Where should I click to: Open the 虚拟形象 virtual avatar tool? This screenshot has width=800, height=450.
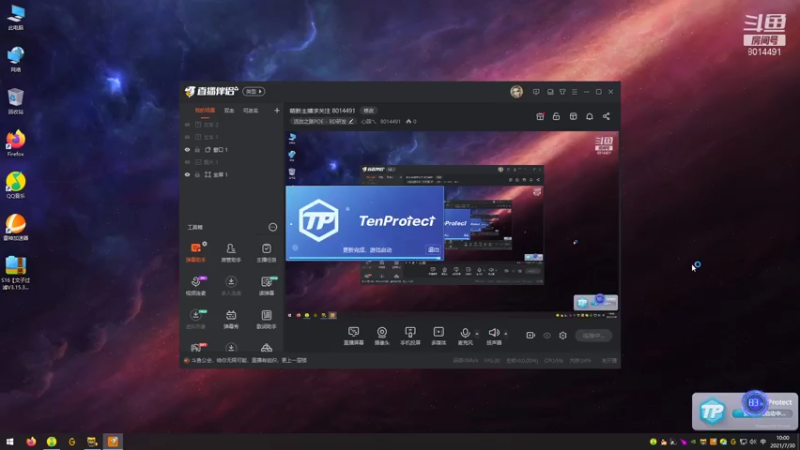195,319
